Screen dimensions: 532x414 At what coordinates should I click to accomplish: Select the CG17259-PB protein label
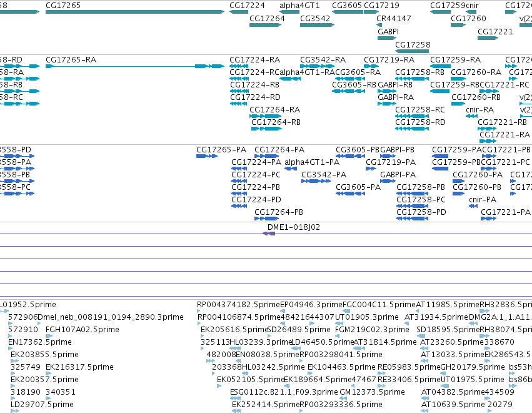pyautogui.click(x=456, y=162)
